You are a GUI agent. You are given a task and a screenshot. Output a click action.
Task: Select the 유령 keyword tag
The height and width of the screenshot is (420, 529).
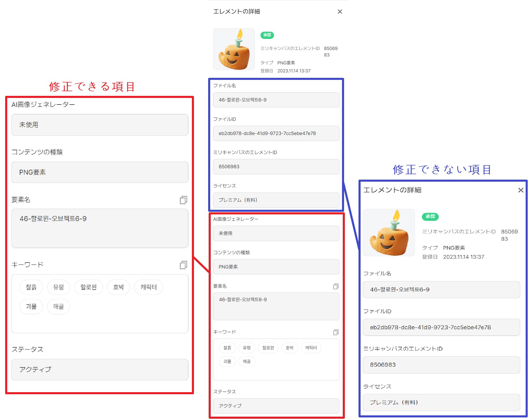58,287
